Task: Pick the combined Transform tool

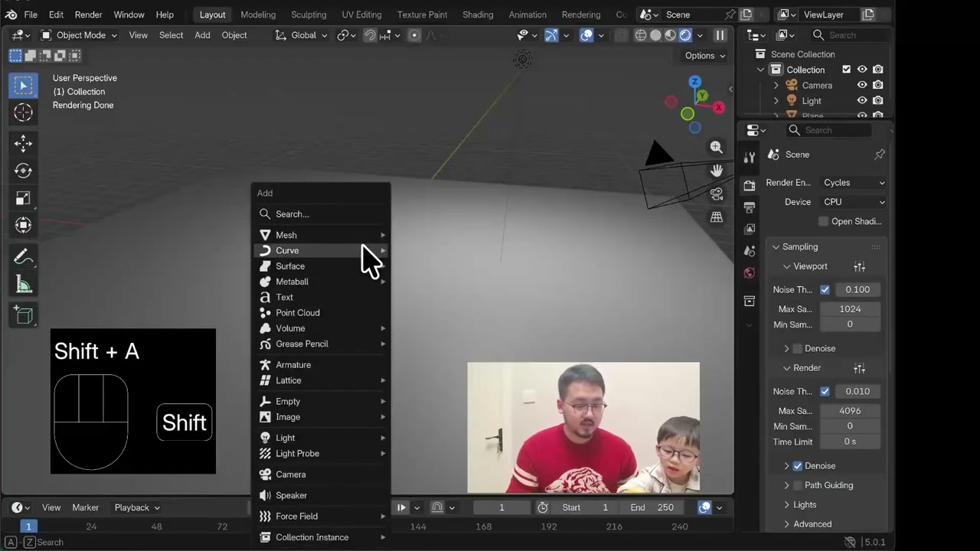Action: (x=23, y=225)
